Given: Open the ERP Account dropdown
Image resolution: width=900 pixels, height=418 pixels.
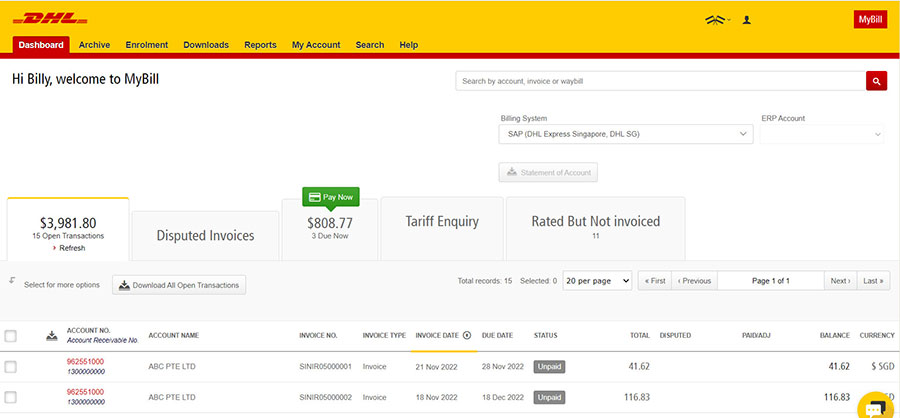Looking at the screenshot, I should 822,134.
